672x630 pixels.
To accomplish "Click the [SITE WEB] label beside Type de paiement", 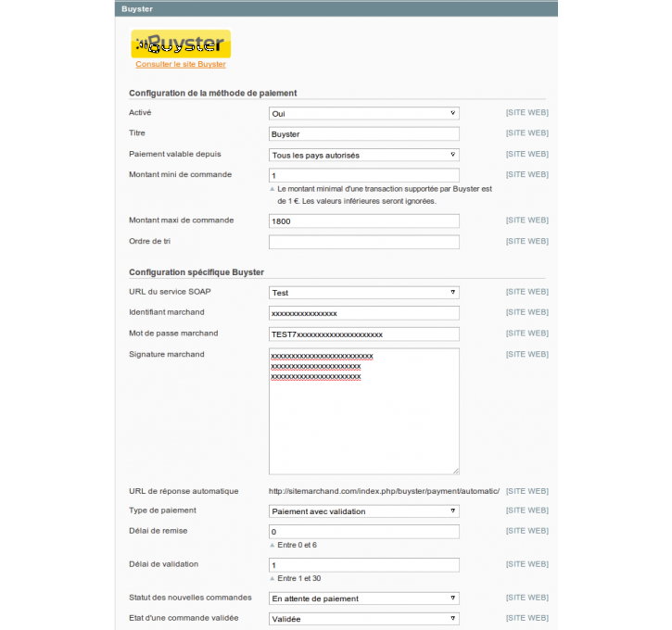I will 526,510.
